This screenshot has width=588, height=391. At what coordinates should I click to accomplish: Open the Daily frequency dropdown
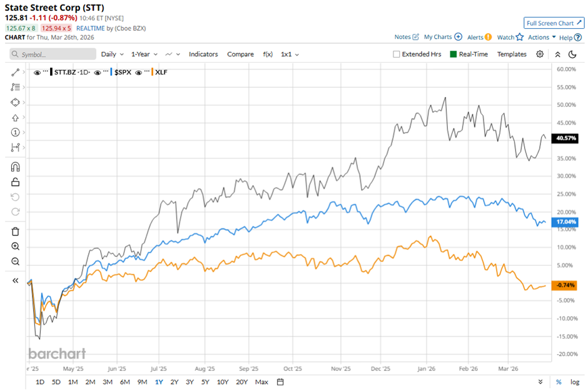112,54
